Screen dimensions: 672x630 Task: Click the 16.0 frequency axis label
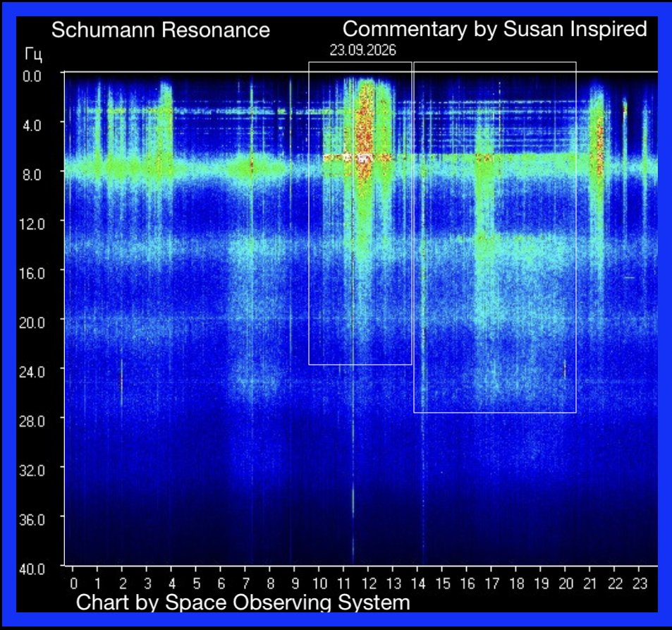pyautogui.click(x=32, y=274)
